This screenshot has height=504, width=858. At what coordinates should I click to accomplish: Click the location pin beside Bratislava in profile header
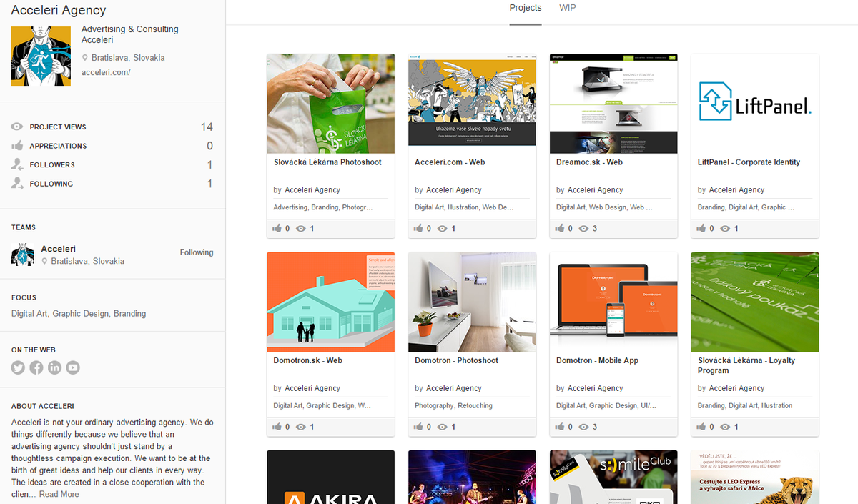[x=85, y=58]
